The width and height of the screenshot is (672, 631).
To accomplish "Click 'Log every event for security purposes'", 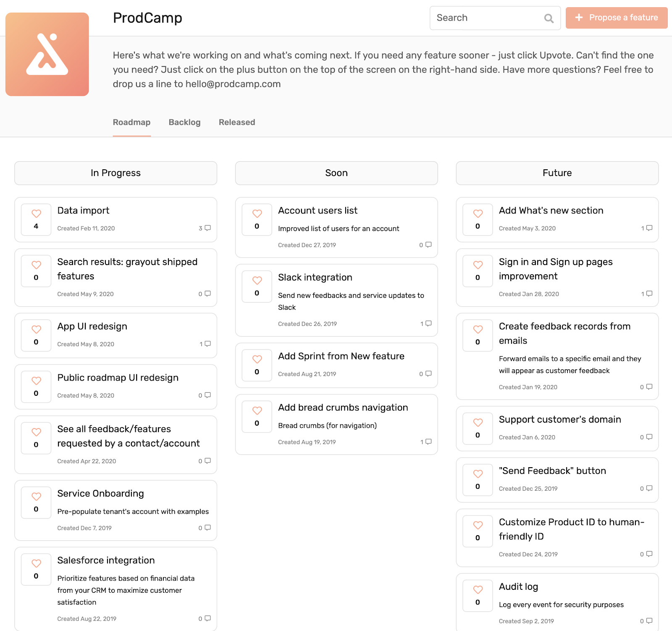I will point(561,605).
